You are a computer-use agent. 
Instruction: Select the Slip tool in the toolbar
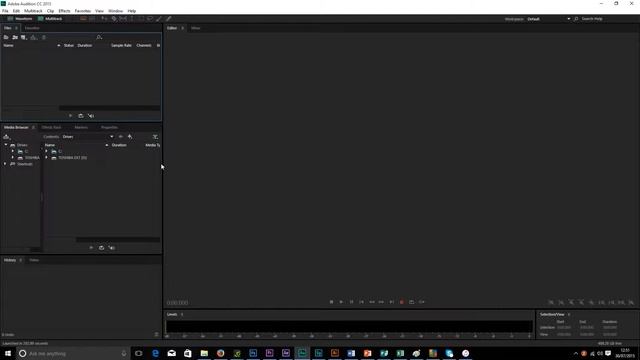click(123, 19)
